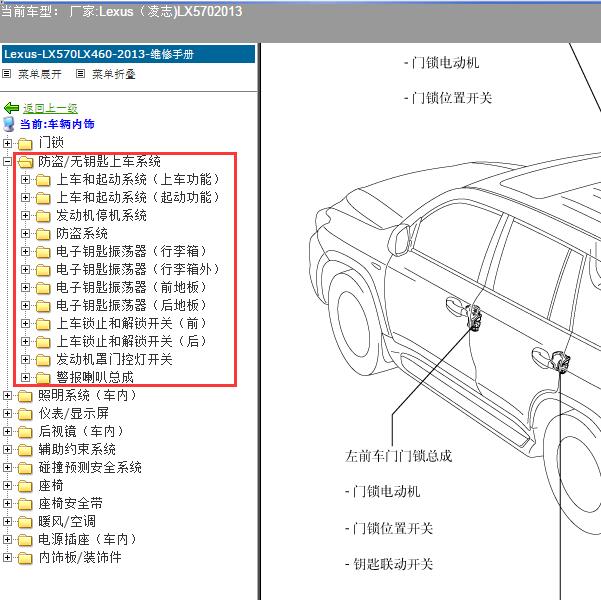Screen dimensions: 601x600
Task: Expand the 门锁 tree node
Action: 7,143
